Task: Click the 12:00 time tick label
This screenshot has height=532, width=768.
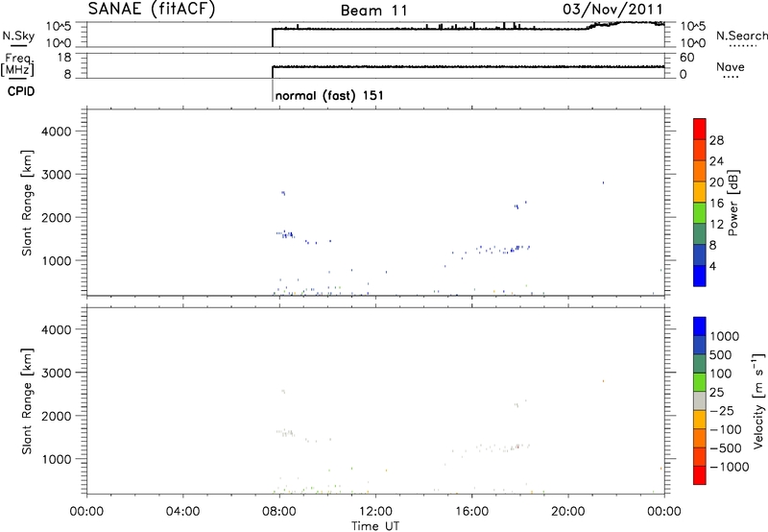Action: [x=375, y=512]
